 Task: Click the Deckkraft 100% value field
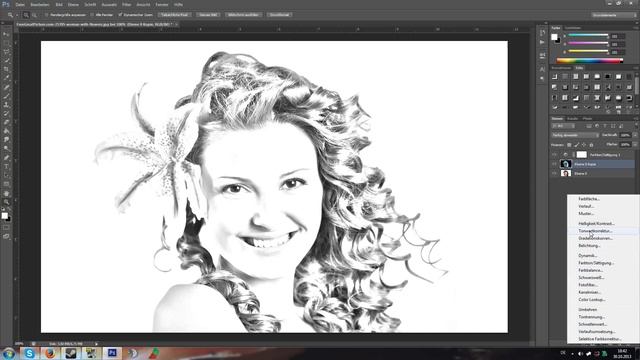tap(626, 135)
